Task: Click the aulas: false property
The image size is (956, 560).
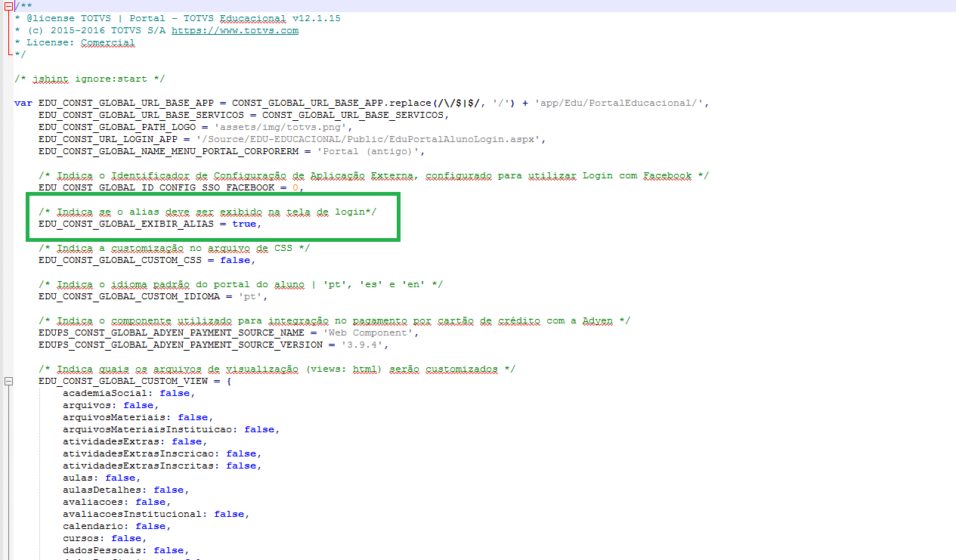Action: pyautogui.click(x=102, y=478)
